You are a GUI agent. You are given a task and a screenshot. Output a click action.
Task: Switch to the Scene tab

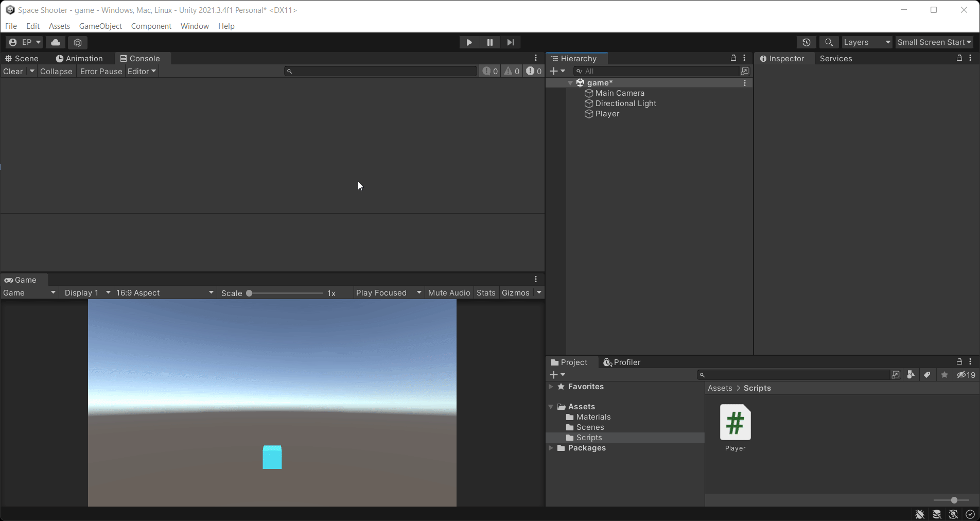click(x=22, y=58)
